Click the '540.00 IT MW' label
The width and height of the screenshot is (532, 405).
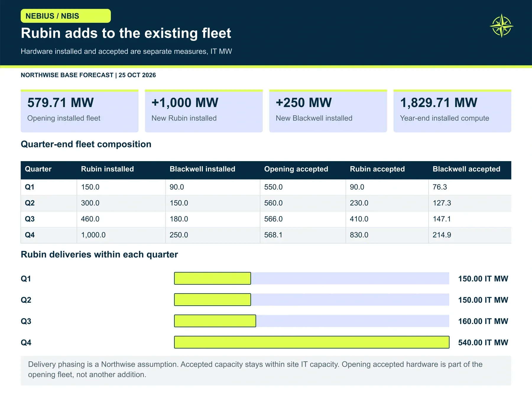pos(483,343)
